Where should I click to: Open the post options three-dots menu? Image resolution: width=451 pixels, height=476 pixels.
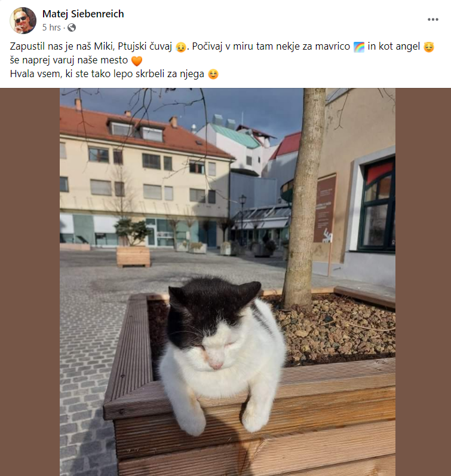(433, 19)
